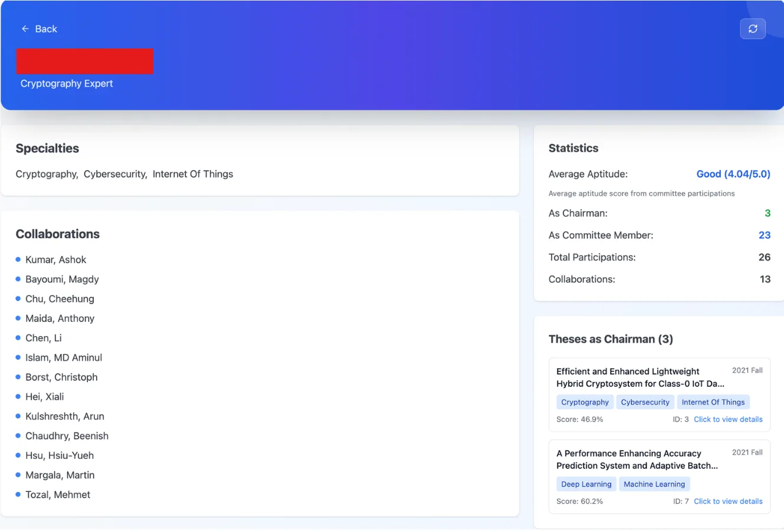Open details for thesis ID 7
Image resolution: width=784 pixels, height=532 pixels.
click(x=728, y=501)
